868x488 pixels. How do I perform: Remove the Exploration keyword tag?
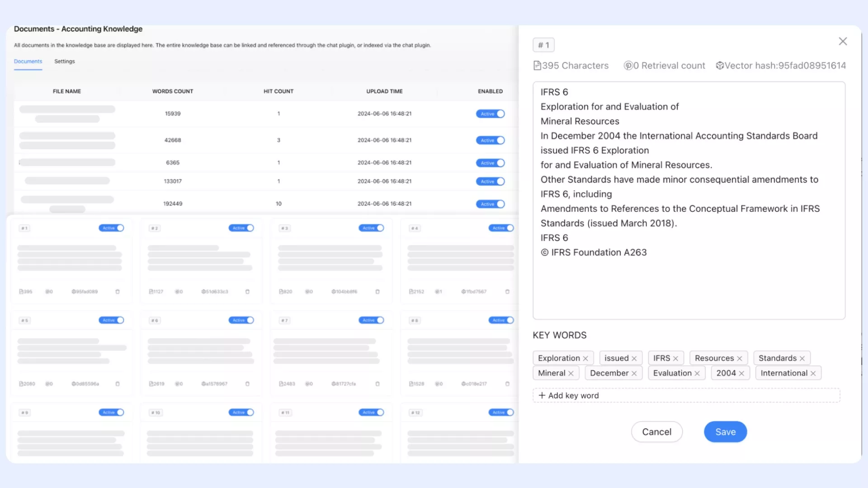point(585,358)
